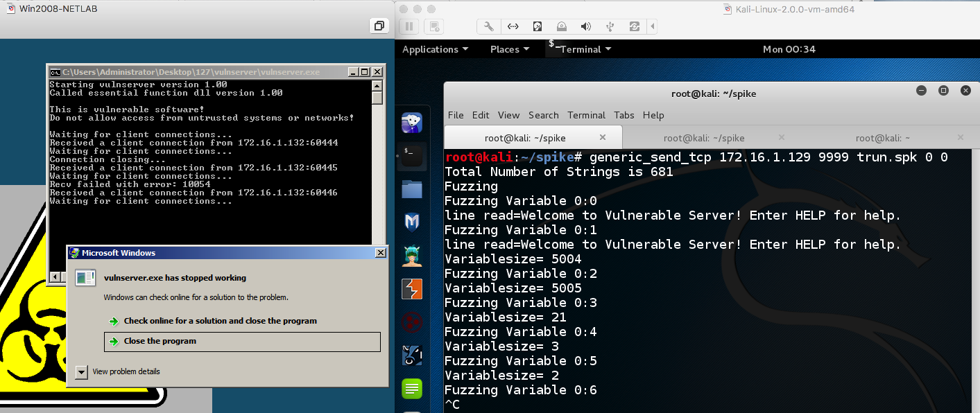
Task: Open the Places menu
Action: [510, 49]
